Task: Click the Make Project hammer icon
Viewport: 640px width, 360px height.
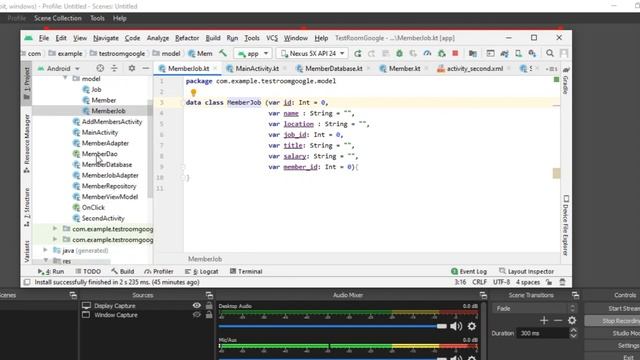Action: point(223,53)
